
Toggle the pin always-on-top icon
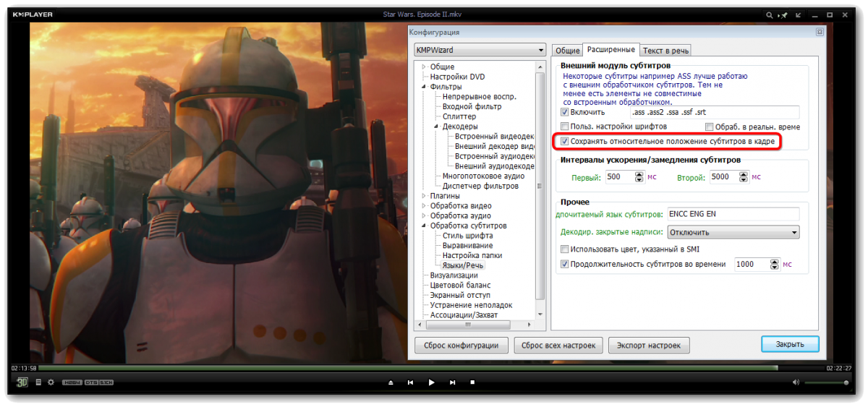[784, 14]
